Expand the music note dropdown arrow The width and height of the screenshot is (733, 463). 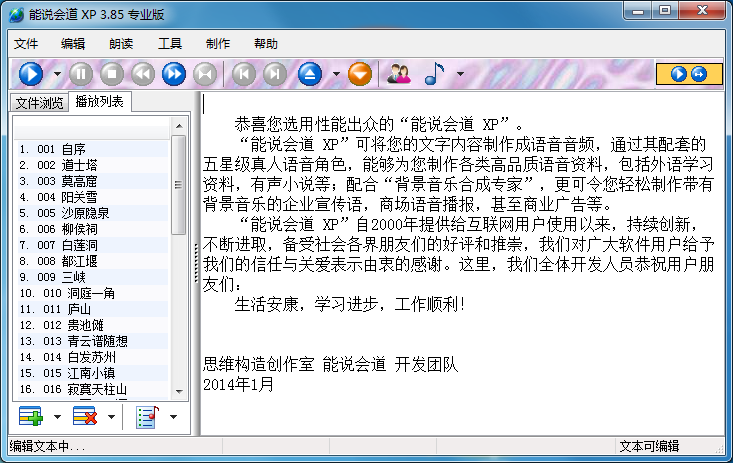[x=460, y=74]
